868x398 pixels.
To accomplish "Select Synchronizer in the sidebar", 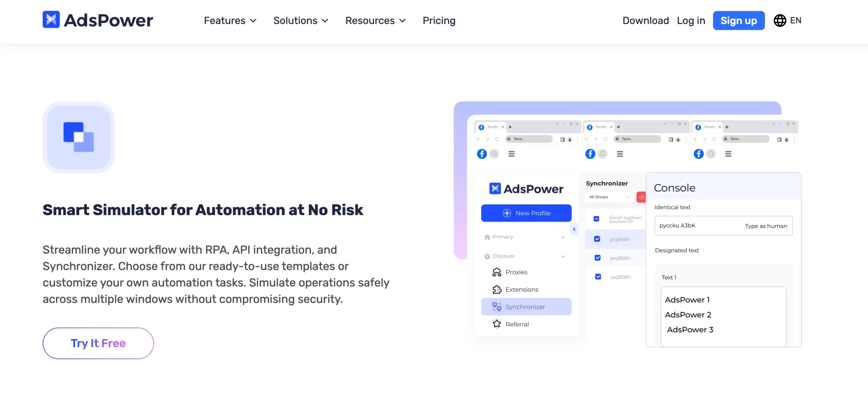I will tap(526, 307).
